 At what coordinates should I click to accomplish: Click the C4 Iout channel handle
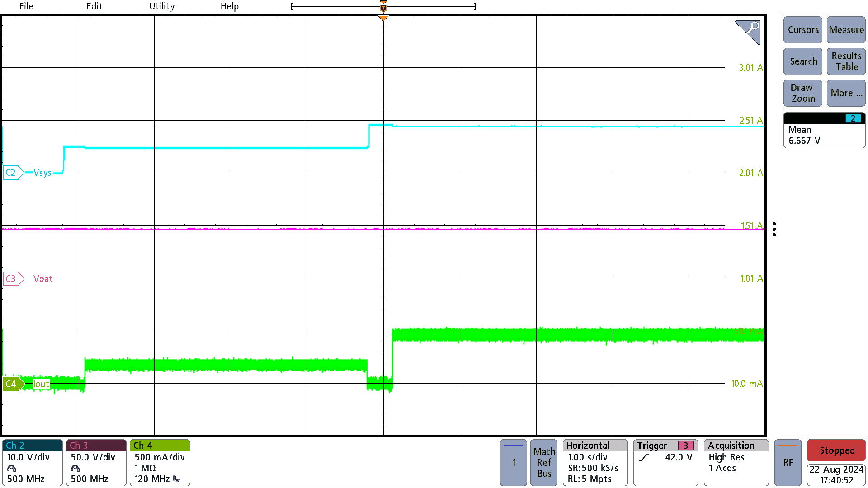click(13, 384)
